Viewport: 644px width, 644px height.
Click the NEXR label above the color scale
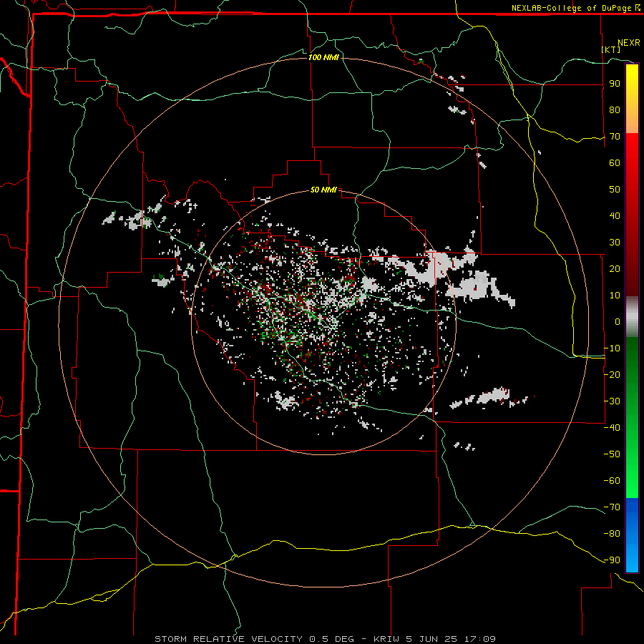pyautogui.click(x=629, y=43)
